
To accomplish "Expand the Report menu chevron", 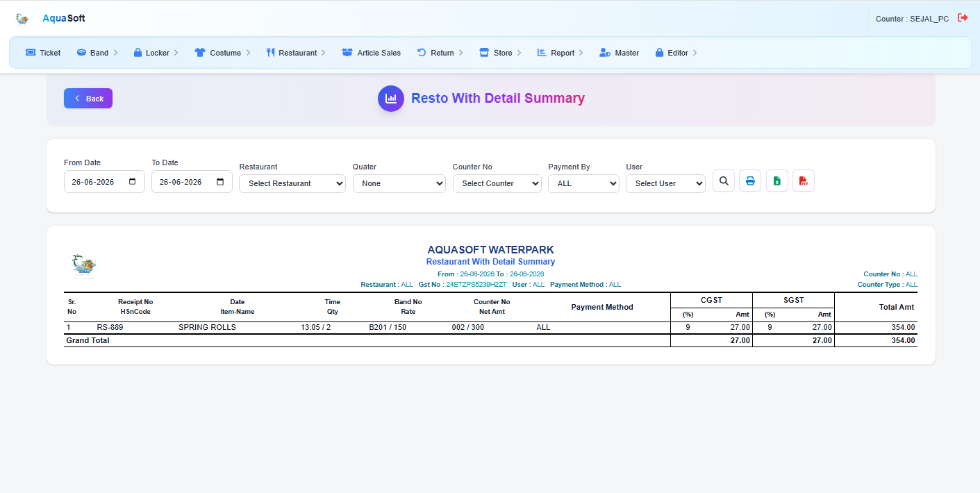I will (581, 53).
